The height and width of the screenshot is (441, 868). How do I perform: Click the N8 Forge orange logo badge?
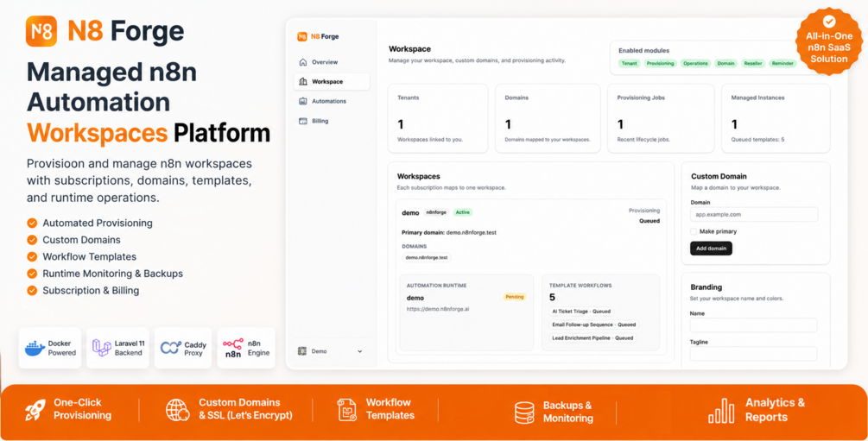click(41, 31)
